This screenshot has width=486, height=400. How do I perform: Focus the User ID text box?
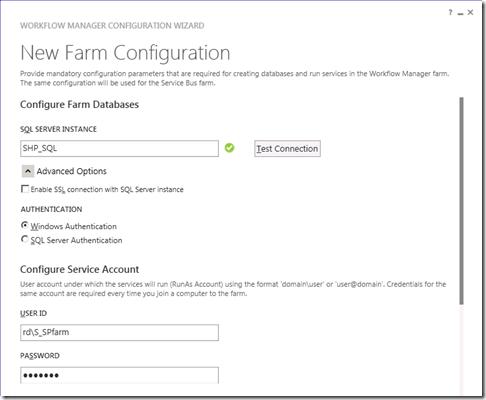tap(119, 332)
